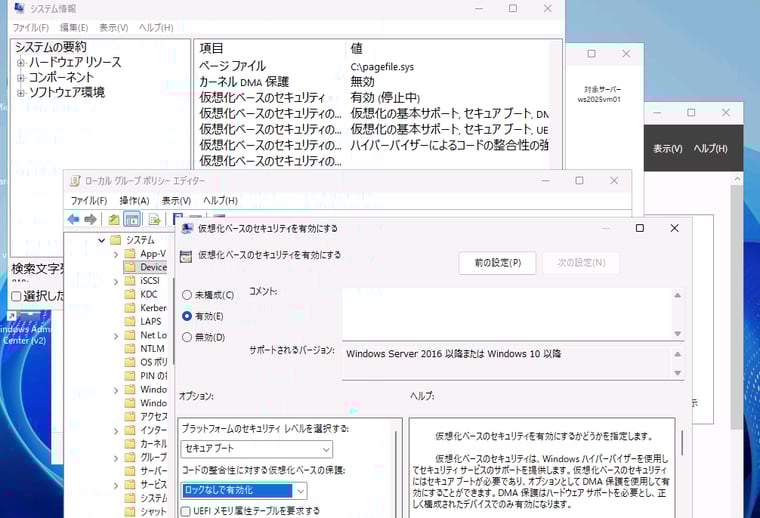This screenshot has height=518, width=760.
Task: Open the セキュア ブート platform security dropdown
Action: tap(257, 449)
